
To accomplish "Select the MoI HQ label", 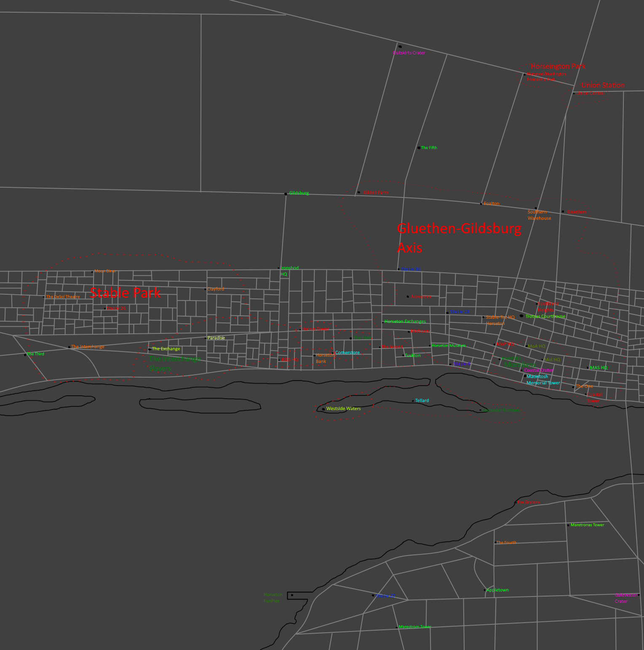I will point(552,360).
